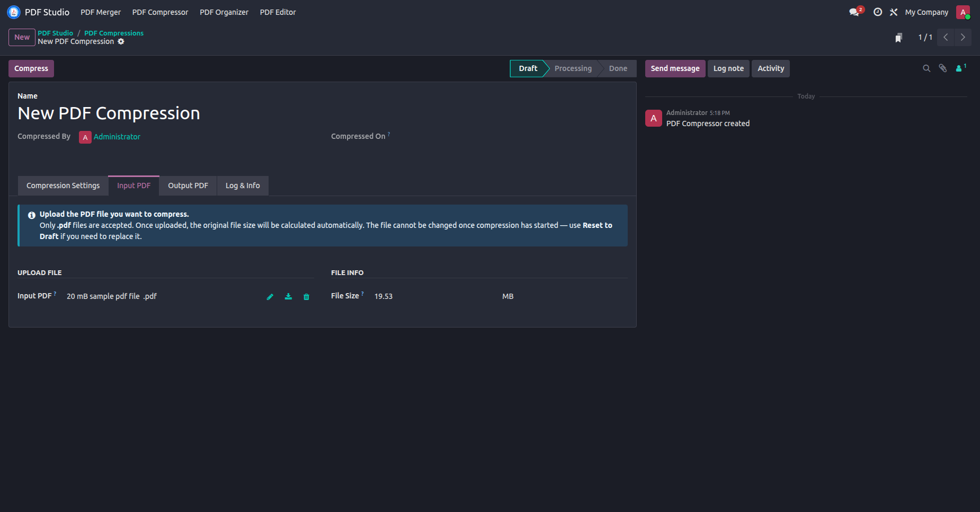
Task: Click the Log note button
Action: pos(728,68)
